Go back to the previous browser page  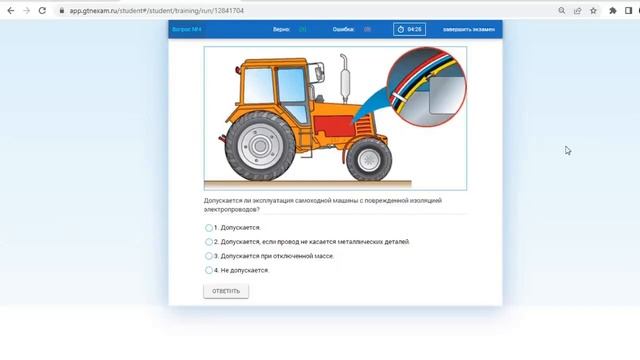[11, 11]
